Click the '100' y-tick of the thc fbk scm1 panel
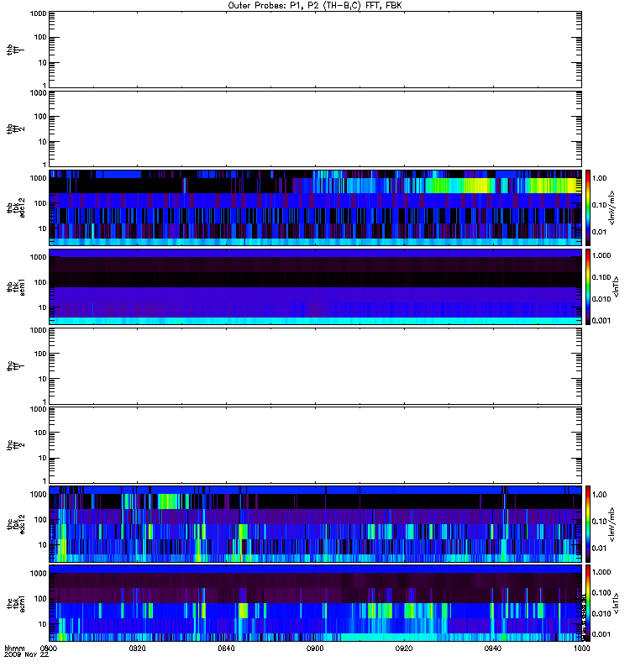Screen dimensions: 630x672 (x=40, y=599)
